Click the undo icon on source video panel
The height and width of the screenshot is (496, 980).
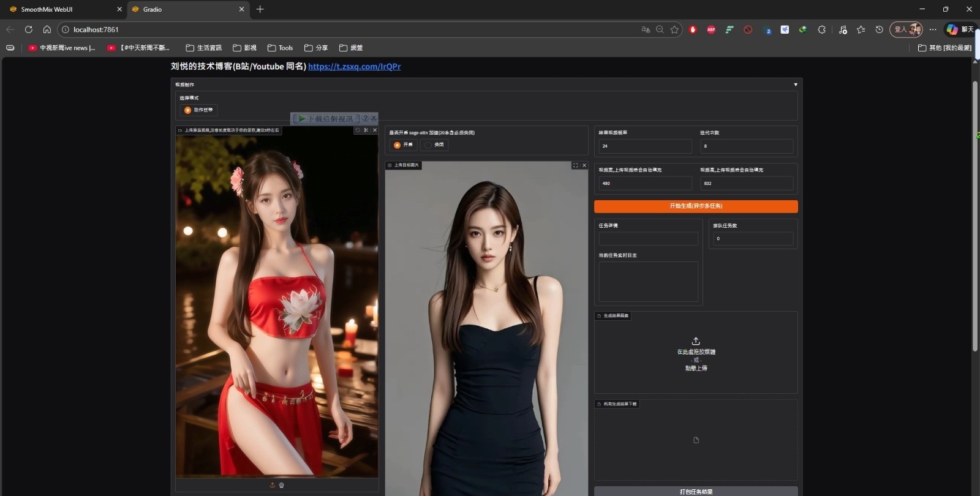pyautogui.click(x=358, y=130)
